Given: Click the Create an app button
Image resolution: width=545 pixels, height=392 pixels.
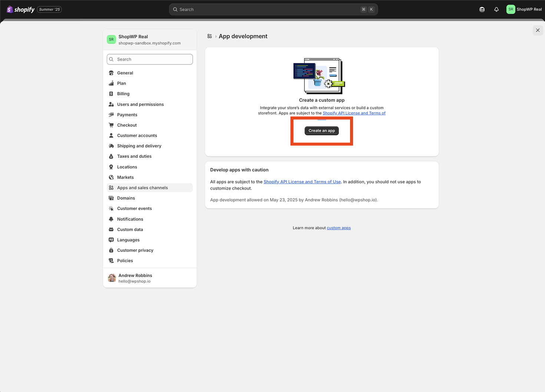Looking at the screenshot, I should pyautogui.click(x=322, y=131).
